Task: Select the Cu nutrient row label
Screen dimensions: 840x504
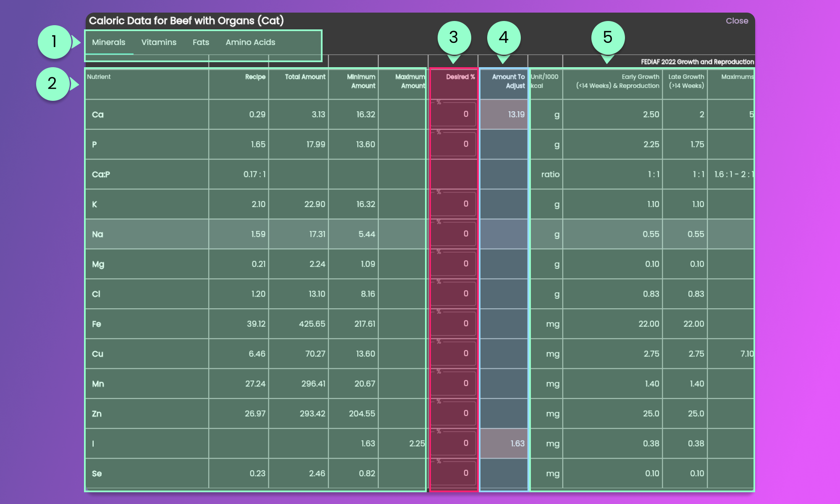Action: click(97, 354)
